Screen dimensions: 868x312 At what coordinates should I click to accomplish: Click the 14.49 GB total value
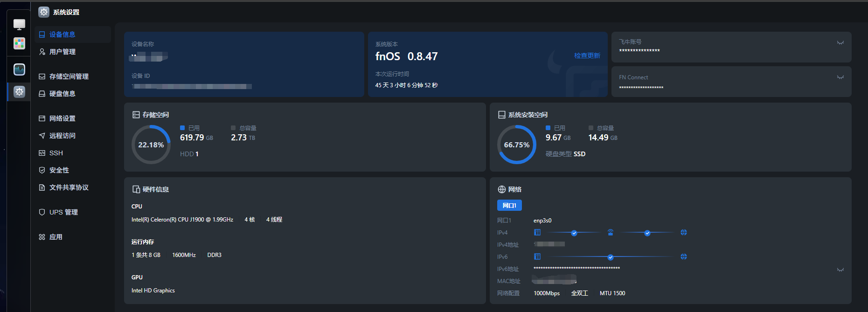pos(603,138)
